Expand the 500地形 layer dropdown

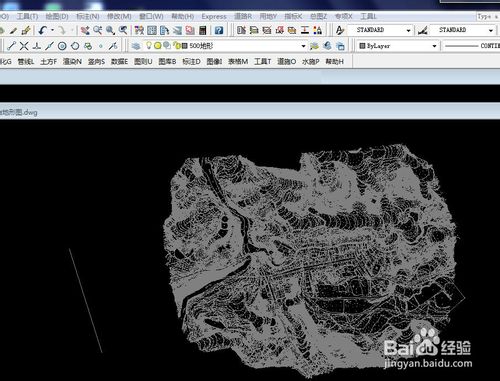[303, 46]
